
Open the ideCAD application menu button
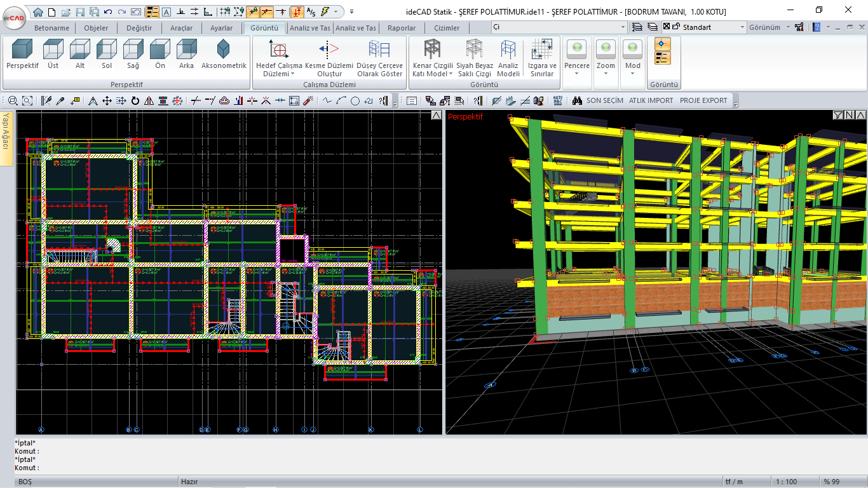(x=13, y=17)
